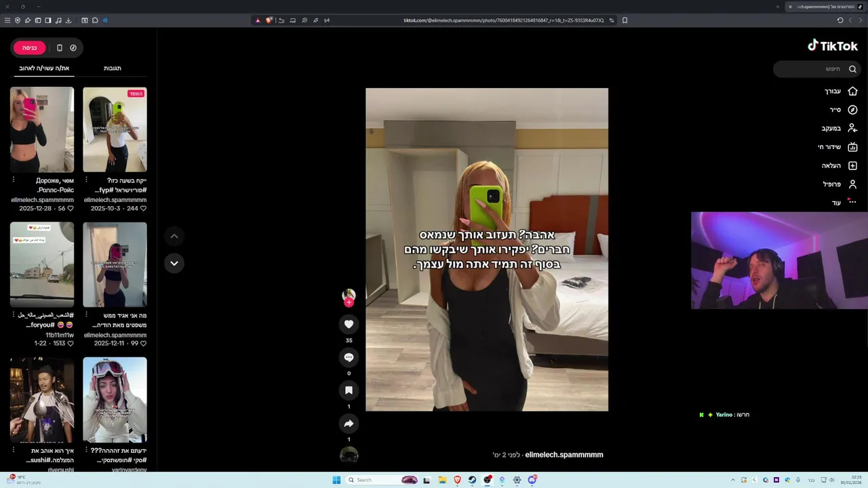Open the pinned thumbnail with green phone

pyautogui.click(x=115, y=129)
